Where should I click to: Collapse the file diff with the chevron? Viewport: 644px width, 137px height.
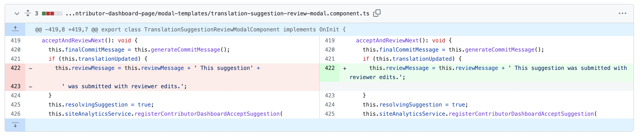[x=17, y=14]
